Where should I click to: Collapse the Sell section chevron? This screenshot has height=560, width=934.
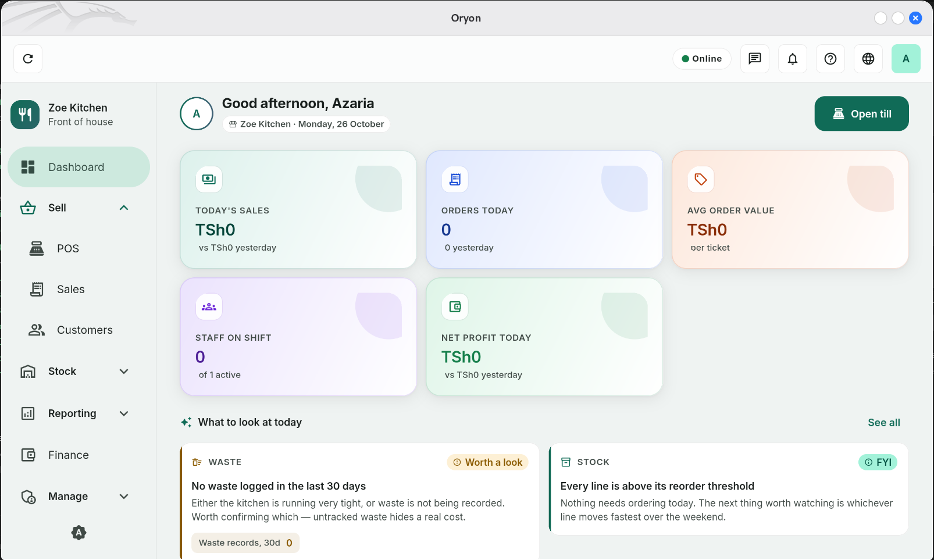124,208
